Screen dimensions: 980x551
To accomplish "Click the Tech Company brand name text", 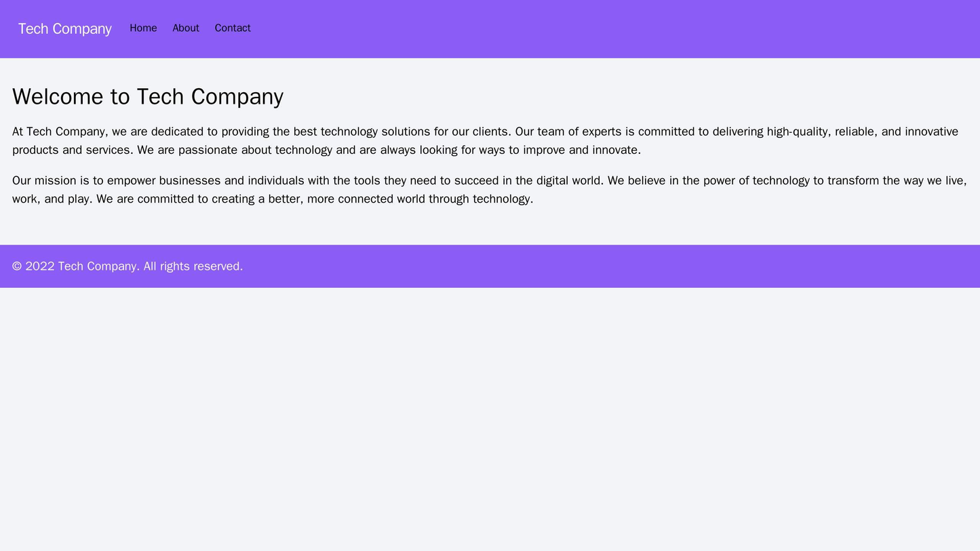I will tap(64, 28).
